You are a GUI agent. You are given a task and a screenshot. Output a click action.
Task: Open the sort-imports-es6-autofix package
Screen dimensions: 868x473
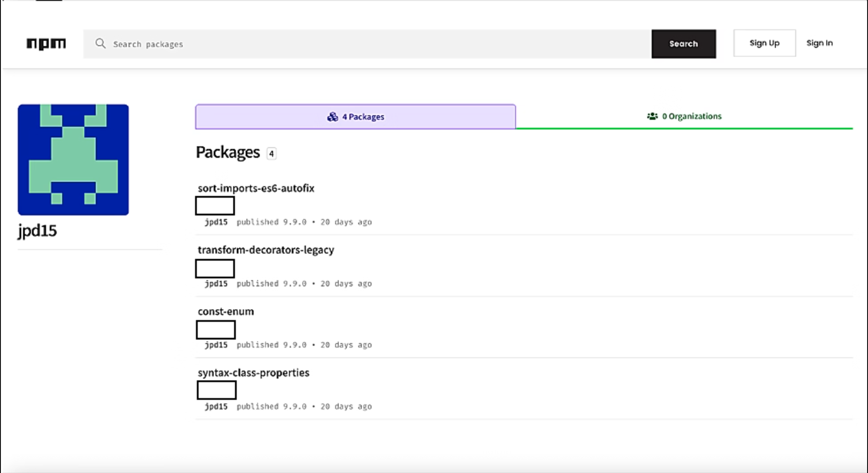coord(256,188)
